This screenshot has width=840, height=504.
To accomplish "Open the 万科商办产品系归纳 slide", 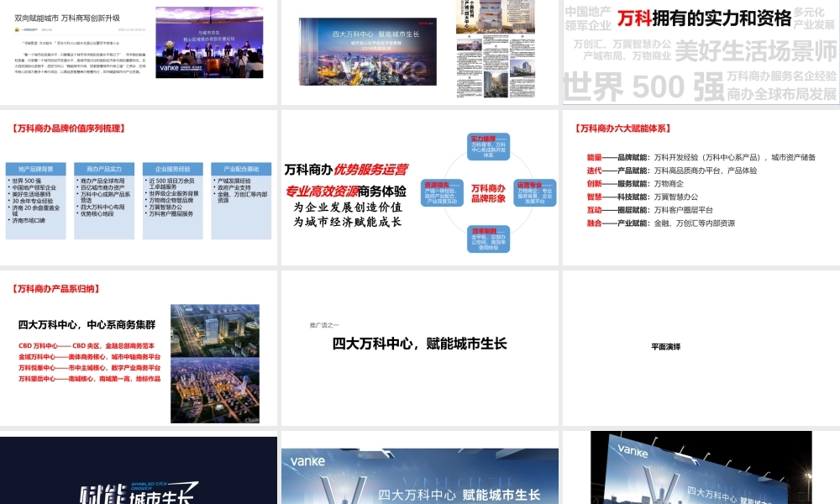I will click(139, 348).
